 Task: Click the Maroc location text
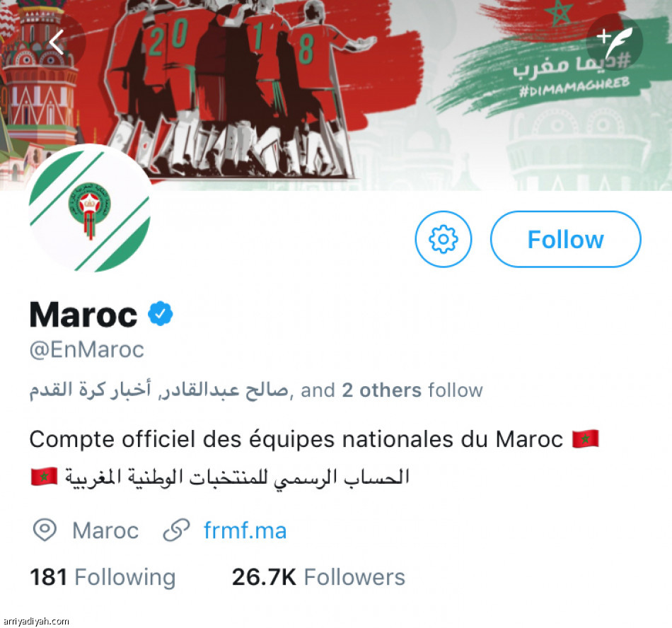[105, 530]
